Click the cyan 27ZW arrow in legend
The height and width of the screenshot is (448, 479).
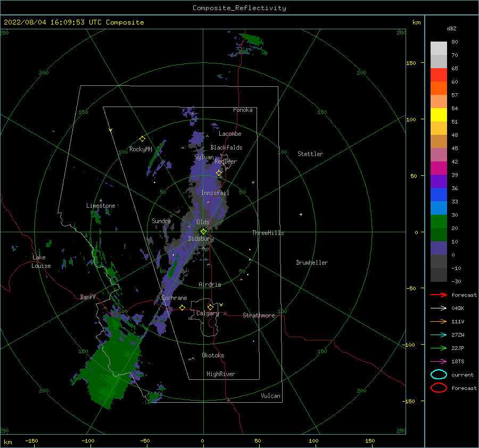click(439, 335)
